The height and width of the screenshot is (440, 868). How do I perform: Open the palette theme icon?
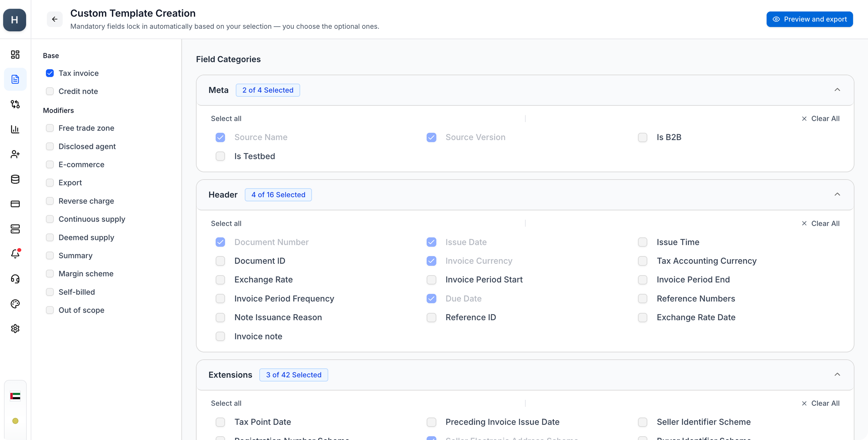pyautogui.click(x=15, y=304)
